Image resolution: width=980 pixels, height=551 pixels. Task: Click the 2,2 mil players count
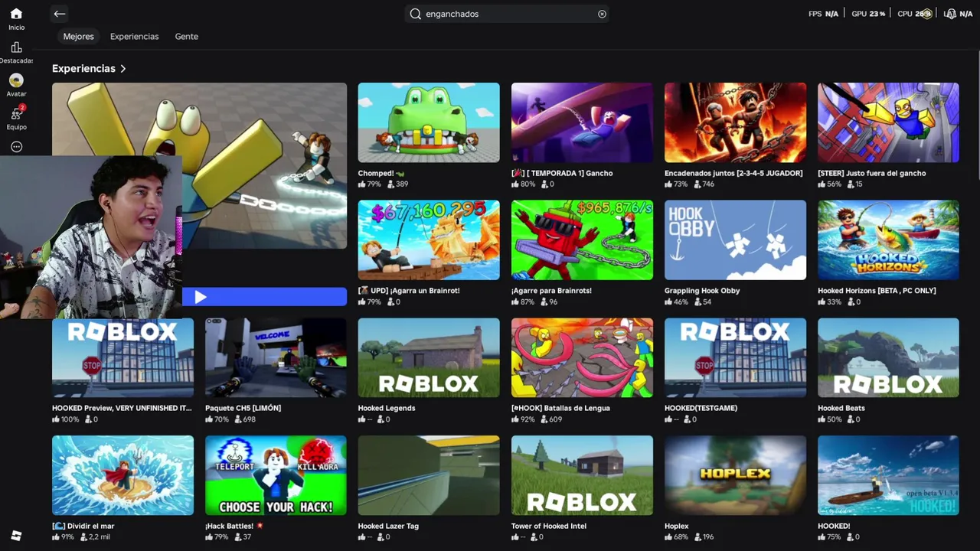click(x=96, y=537)
